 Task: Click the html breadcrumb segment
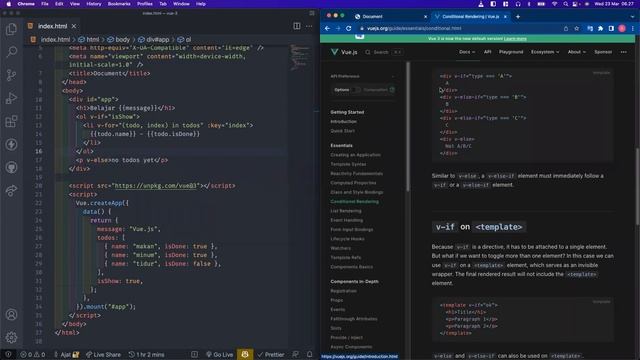[93, 40]
